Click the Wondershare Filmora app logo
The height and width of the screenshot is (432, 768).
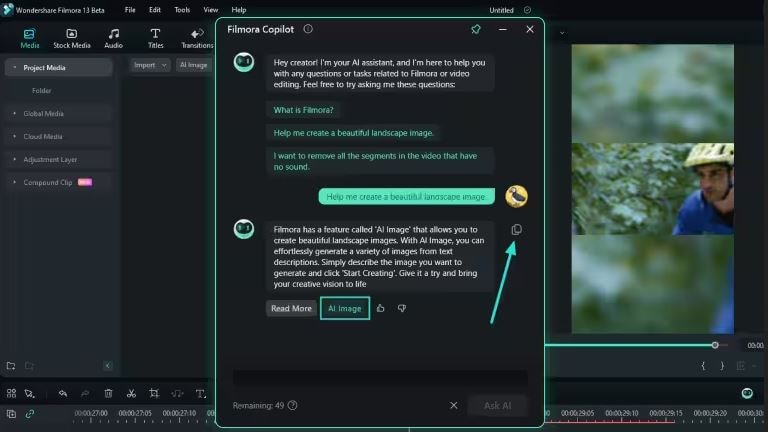point(7,10)
